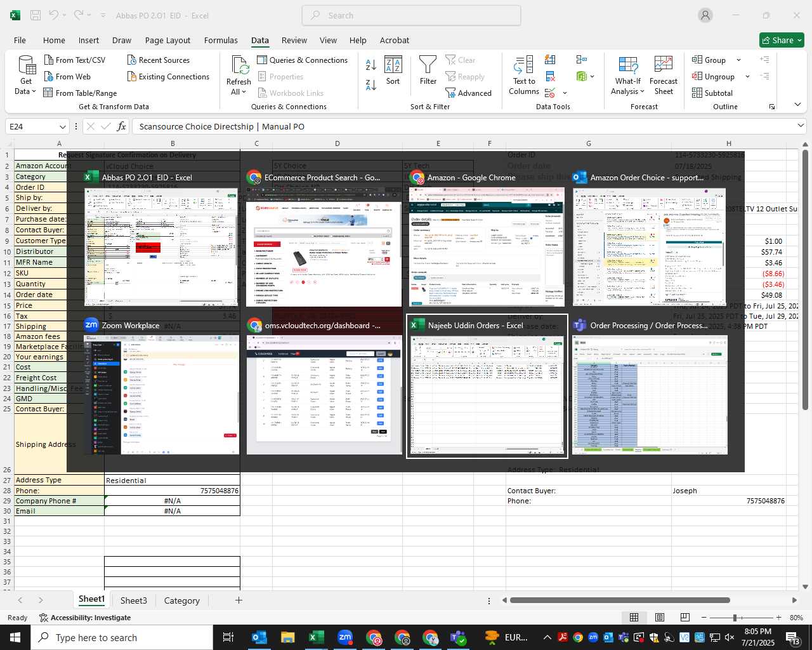Click the Group button in Outline
The height and width of the screenshot is (650, 812).
pyautogui.click(x=709, y=60)
